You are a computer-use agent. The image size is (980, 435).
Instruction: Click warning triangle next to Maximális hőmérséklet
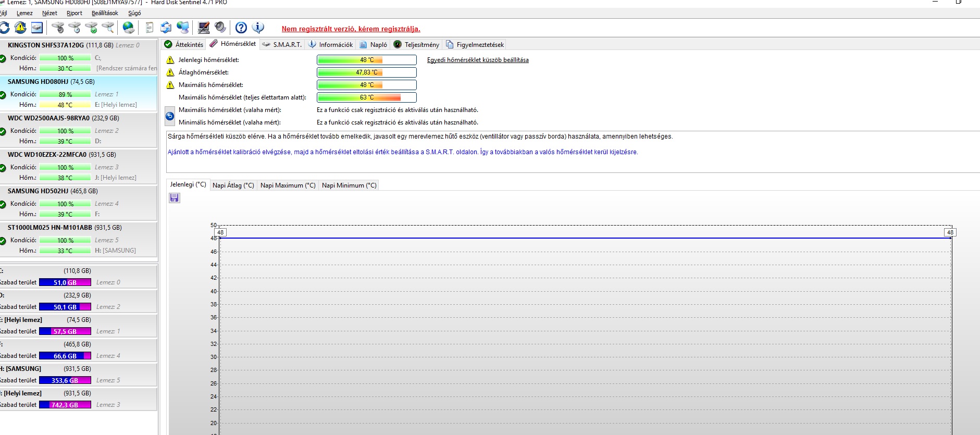170,85
